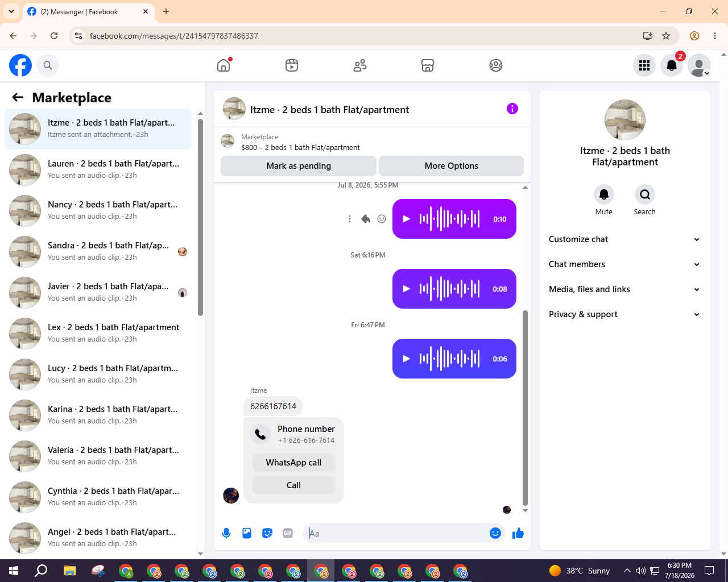
Task: Expand Privacy & support section
Action: point(624,314)
